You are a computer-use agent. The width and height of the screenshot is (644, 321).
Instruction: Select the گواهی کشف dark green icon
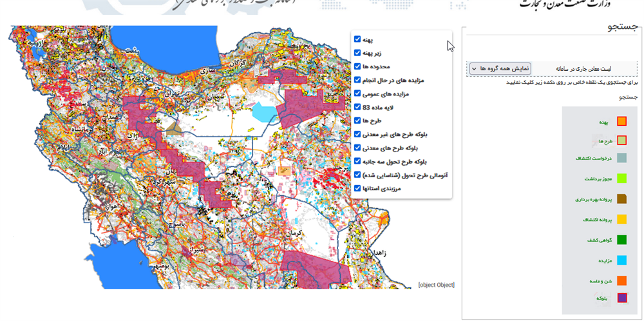[621, 240]
